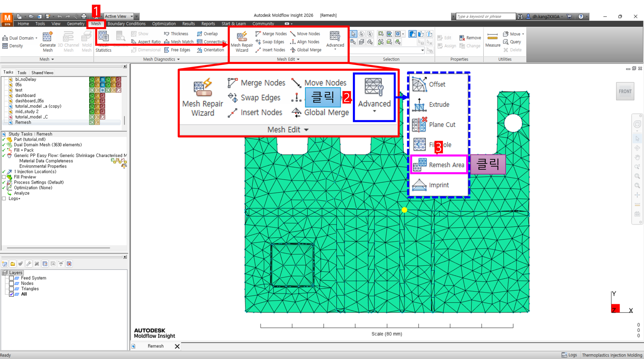Select the Align Nodes tool
Image resolution: width=644 pixels, height=359 pixels.
(x=305, y=42)
